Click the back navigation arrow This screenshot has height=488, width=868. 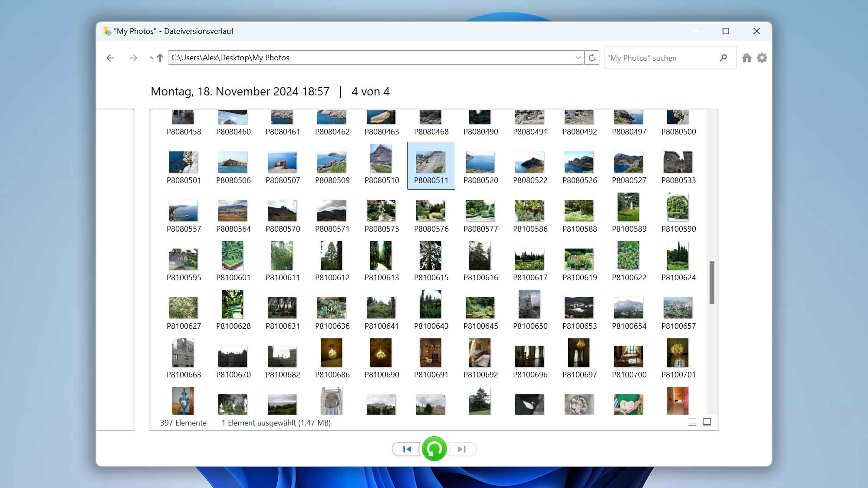tap(110, 58)
